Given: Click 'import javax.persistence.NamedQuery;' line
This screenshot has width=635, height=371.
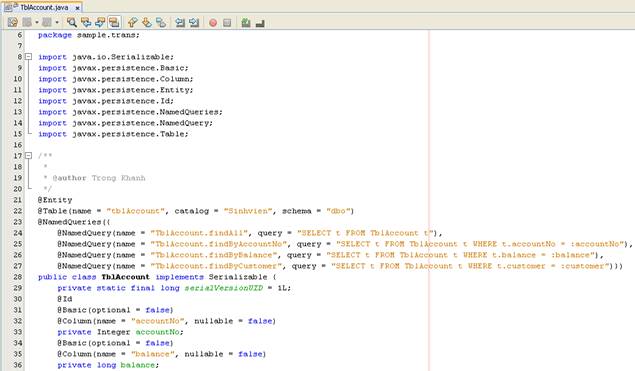Looking at the screenshot, I should [x=125, y=123].
